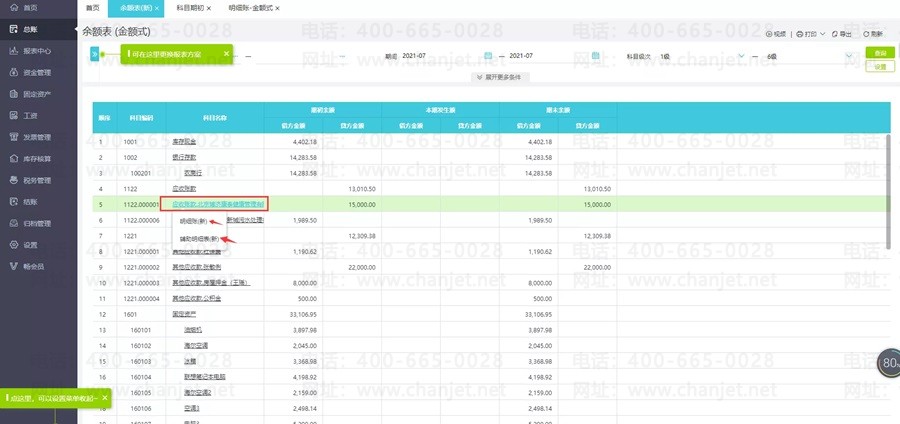The height and width of the screenshot is (424, 900).
Task: Open the 1级 subject level dropdown
Action: [x=701, y=56]
